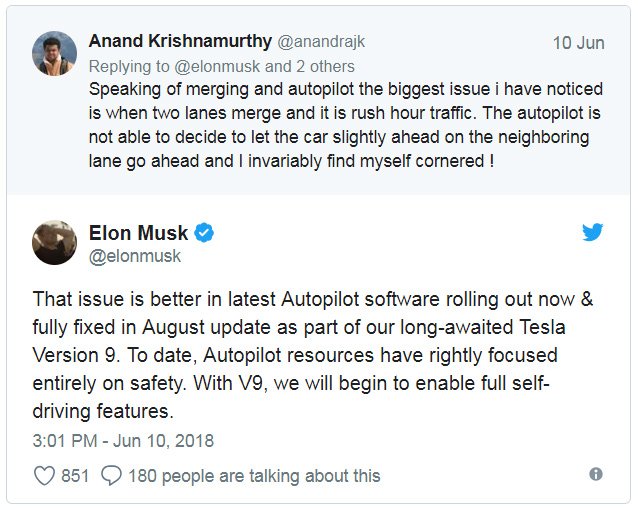Image resolution: width=638 pixels, height=510 pixels.
Task: Click the bold Elon Musk name
Action: pyautogui.click(x=138, y=233)
